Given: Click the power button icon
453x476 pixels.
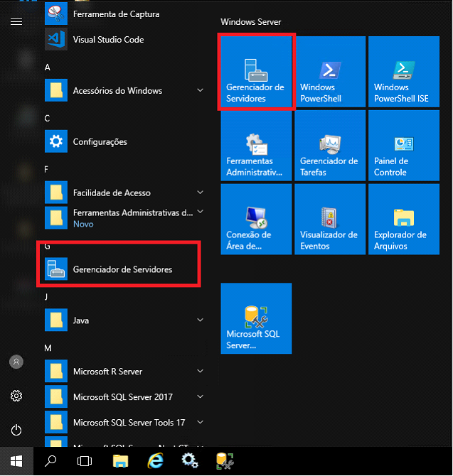Looking at the screenshot, I should point(16,430).
